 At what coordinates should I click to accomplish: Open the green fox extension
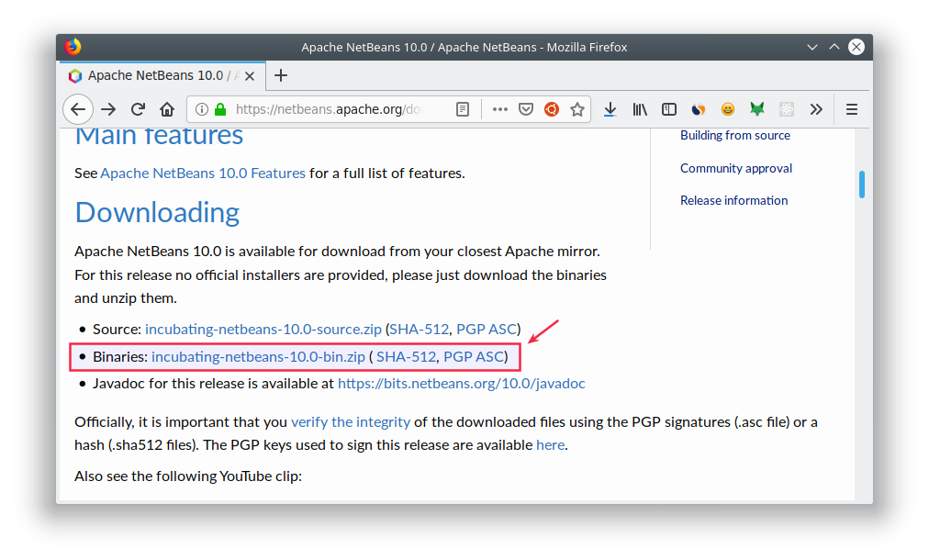click(x=757, y=108)
